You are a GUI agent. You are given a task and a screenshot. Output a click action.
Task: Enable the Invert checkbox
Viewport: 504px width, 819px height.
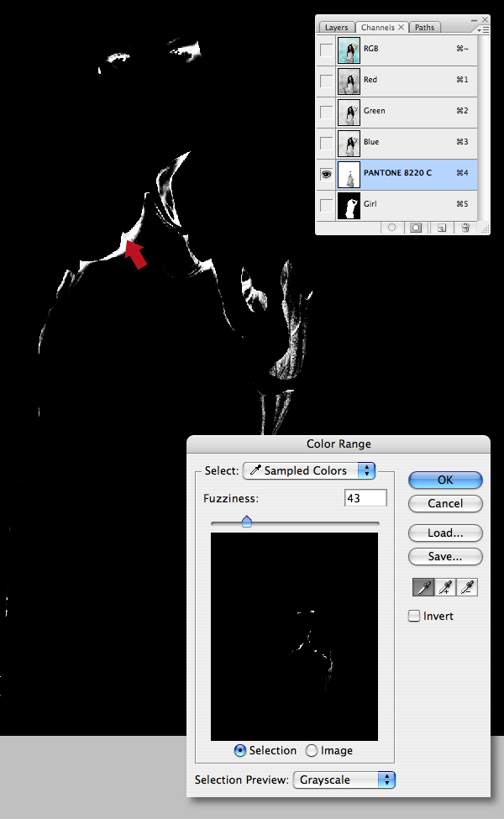point(414,616)
